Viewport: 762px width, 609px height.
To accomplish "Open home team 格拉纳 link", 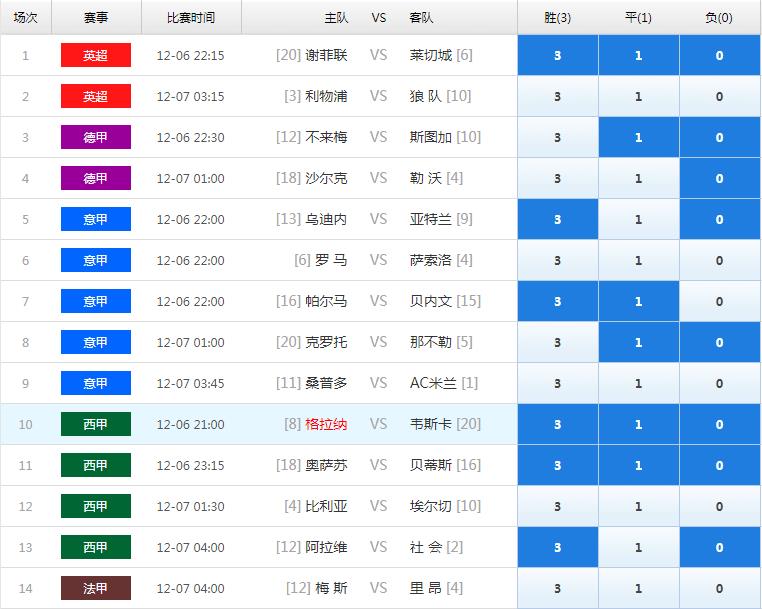I will [326, 424].
